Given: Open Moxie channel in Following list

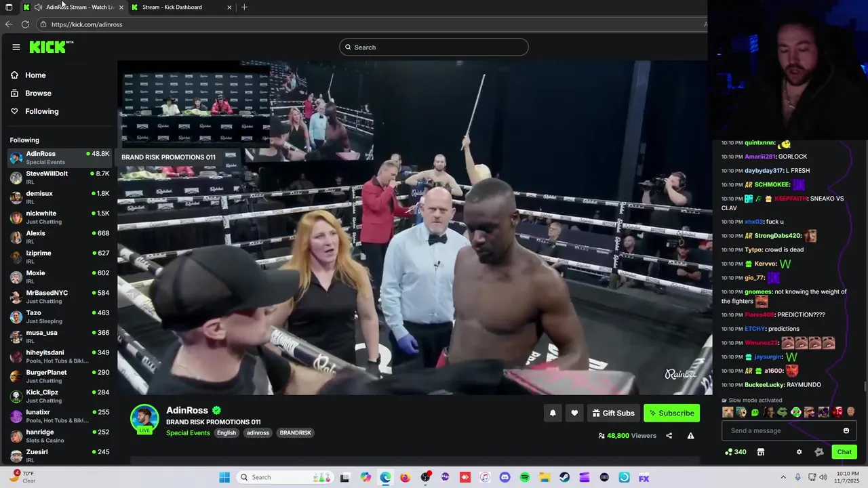Looking at the screenshot, I should pos(59,277).
